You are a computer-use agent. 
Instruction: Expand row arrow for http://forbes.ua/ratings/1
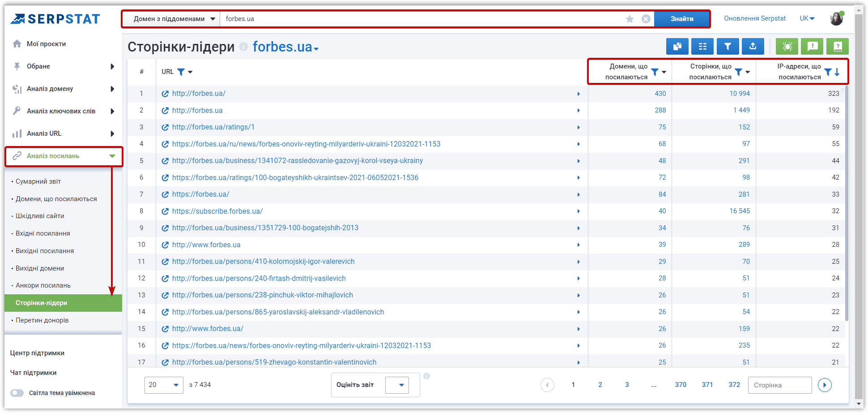(x=579, y=127)
